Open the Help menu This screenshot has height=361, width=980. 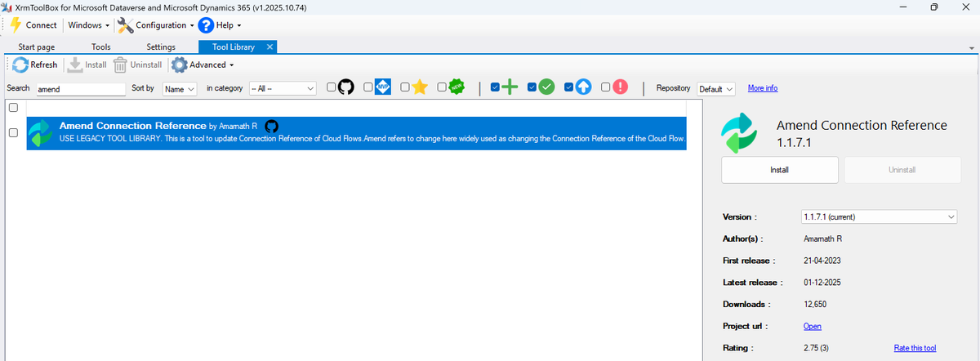(220, 25)
